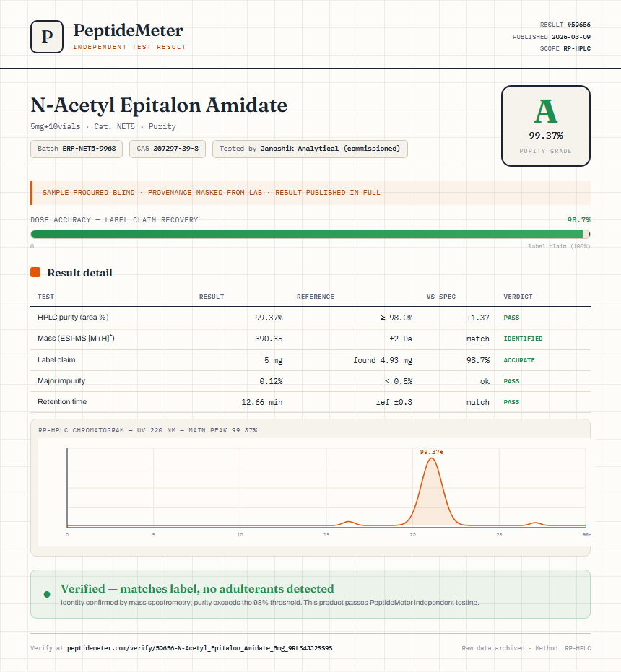This screenshot has height=672, width=621.
Task: Click the ±2 Da reference cell
Action: [x=401, y=339]
